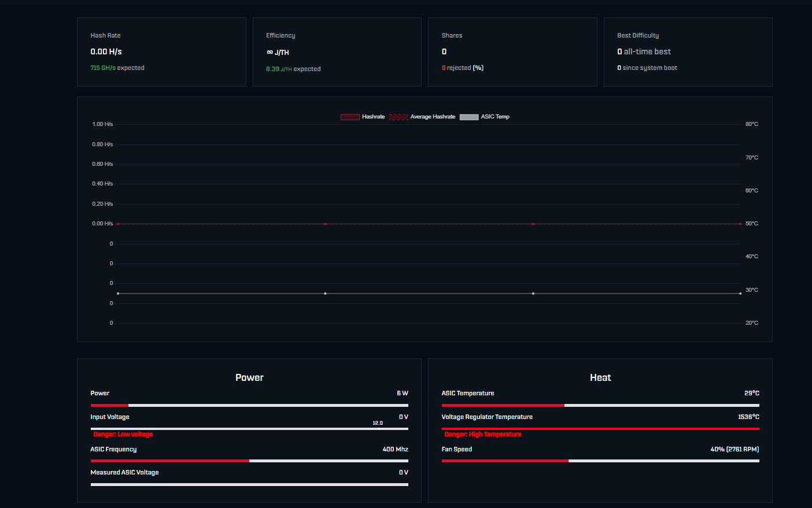Click the Heat panel heading

tap(600, 377)
